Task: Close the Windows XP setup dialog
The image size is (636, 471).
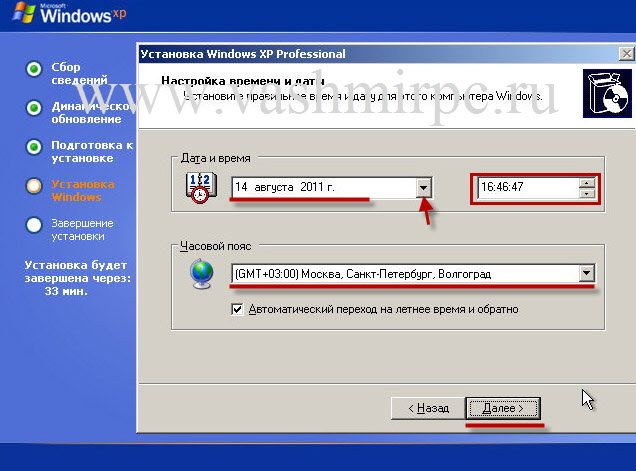Action: [627, 54]
